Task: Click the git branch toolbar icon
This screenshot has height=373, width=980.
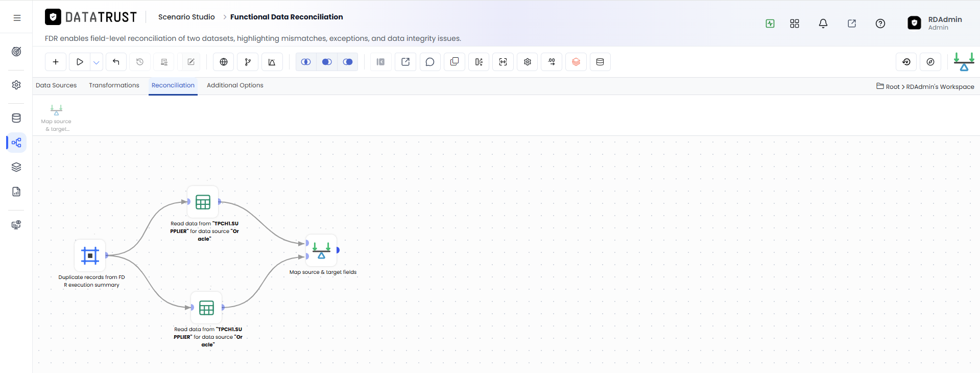Action: (x=248, y=62)
